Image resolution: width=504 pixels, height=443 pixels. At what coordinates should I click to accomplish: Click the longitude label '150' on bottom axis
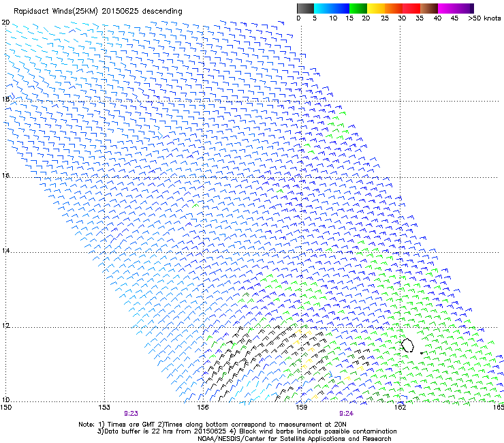click(6, 408)
